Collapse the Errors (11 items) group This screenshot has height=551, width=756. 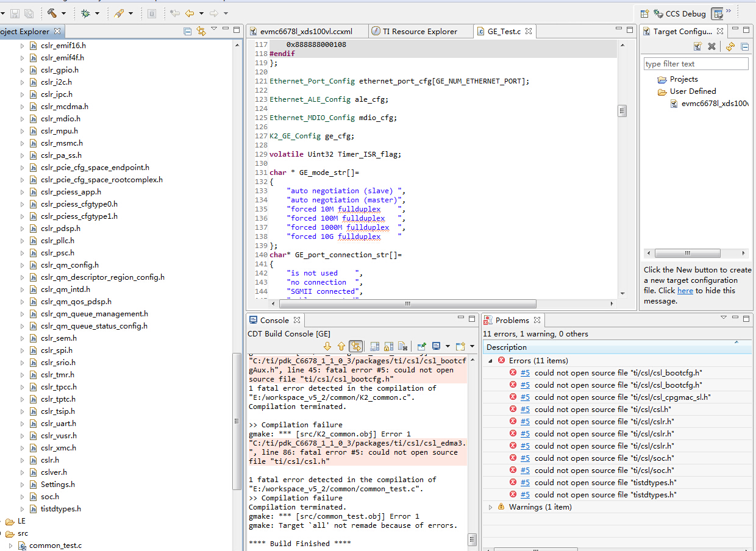(491, 361)
